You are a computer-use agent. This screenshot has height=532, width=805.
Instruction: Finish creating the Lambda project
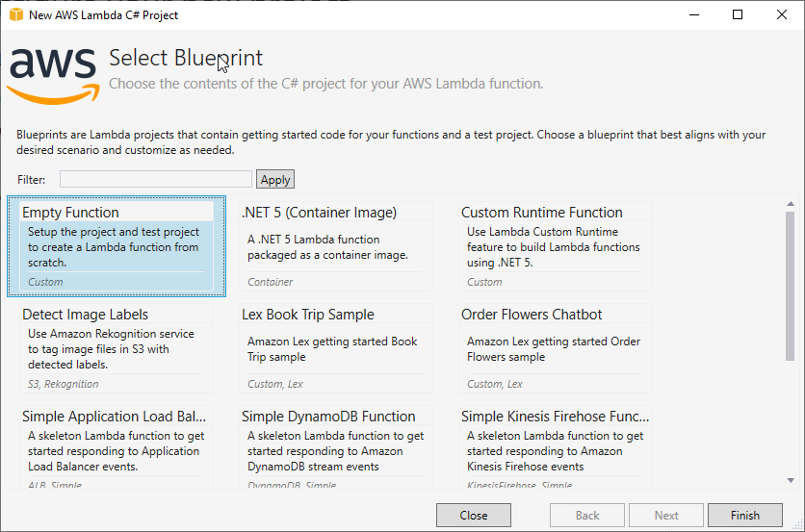click(745, 515)
